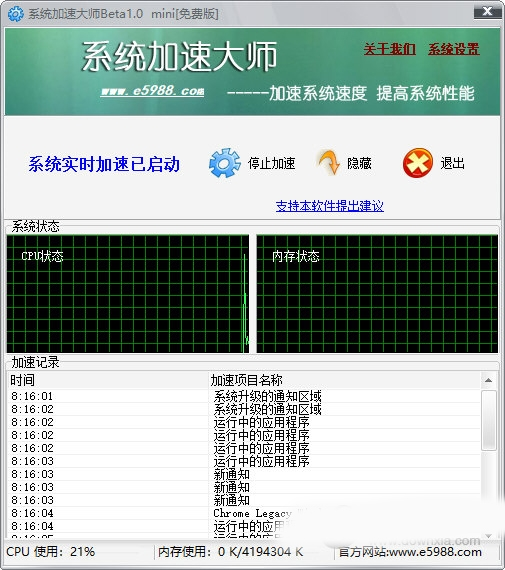505x570 pixels.
Task: Click the 加速项目名称 column header
Action: pos(345,380)
